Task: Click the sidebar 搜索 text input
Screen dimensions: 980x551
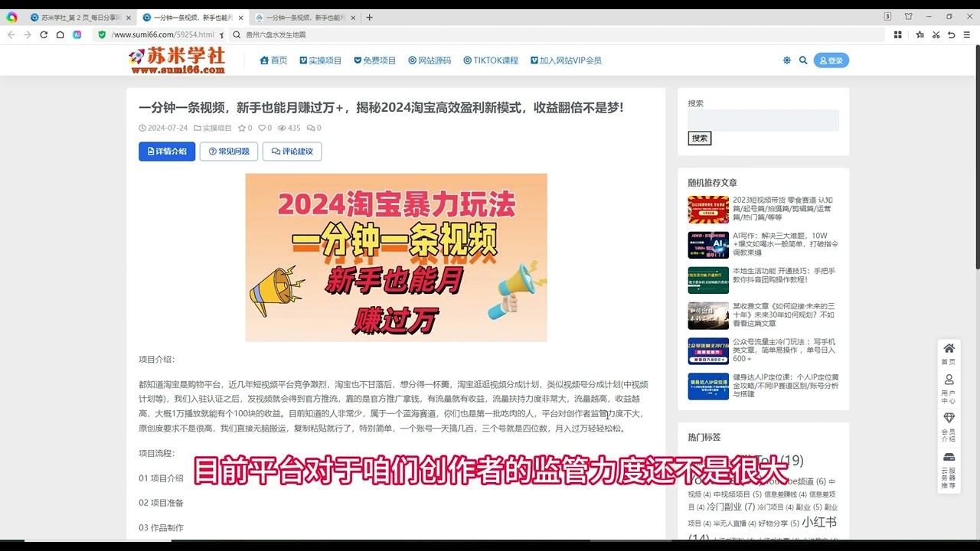Action: [x=763, y=120]
